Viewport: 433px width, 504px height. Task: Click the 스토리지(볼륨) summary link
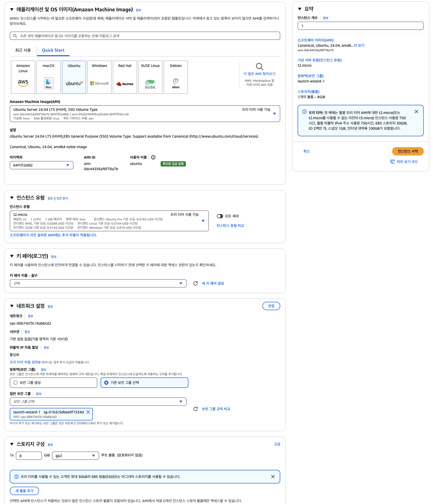[308, 92]
